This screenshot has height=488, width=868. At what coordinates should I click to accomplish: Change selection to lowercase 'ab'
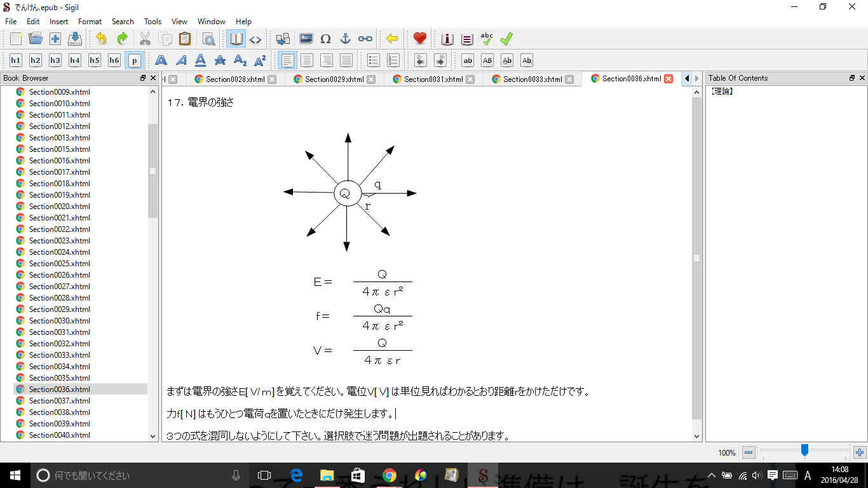(468, 60)
